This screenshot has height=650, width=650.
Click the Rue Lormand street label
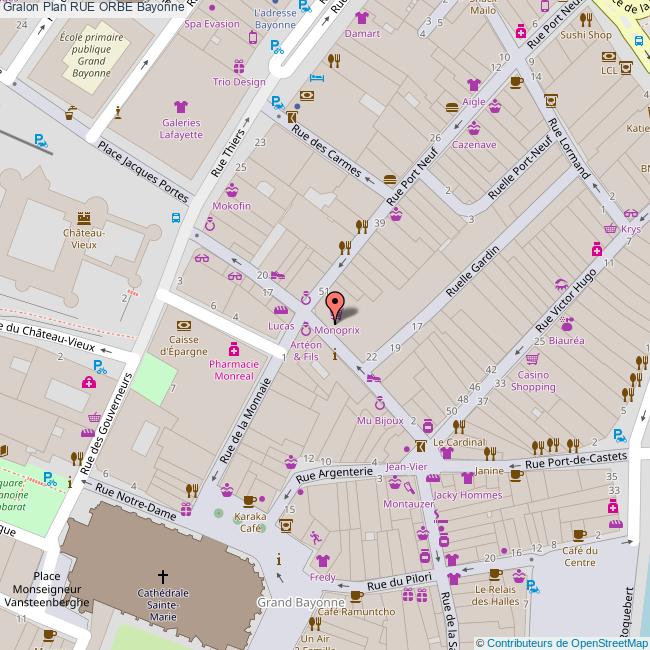tap(569, 148)
